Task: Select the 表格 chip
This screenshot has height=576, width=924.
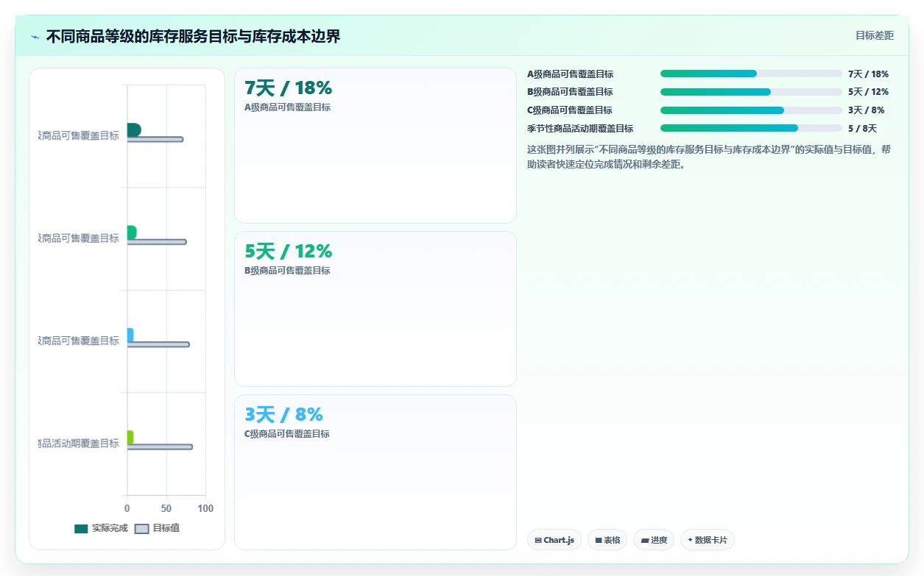Action: coord(607,540)
